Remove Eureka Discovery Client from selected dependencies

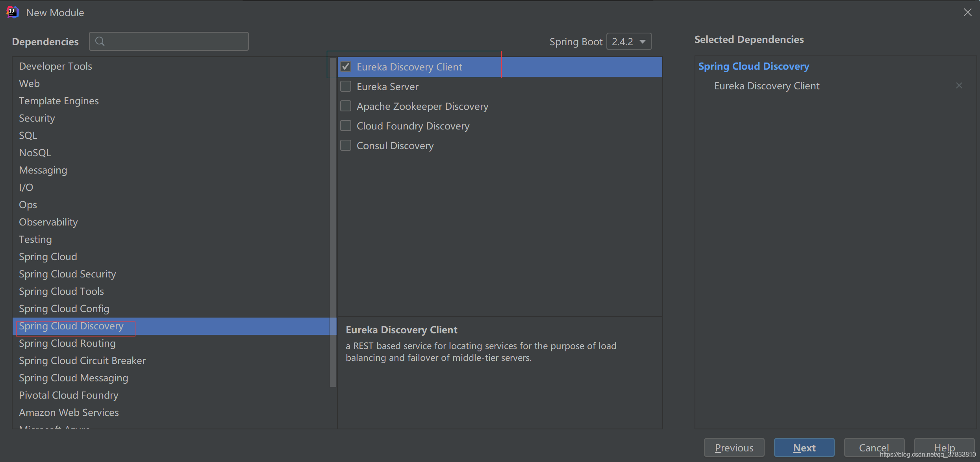959,86
